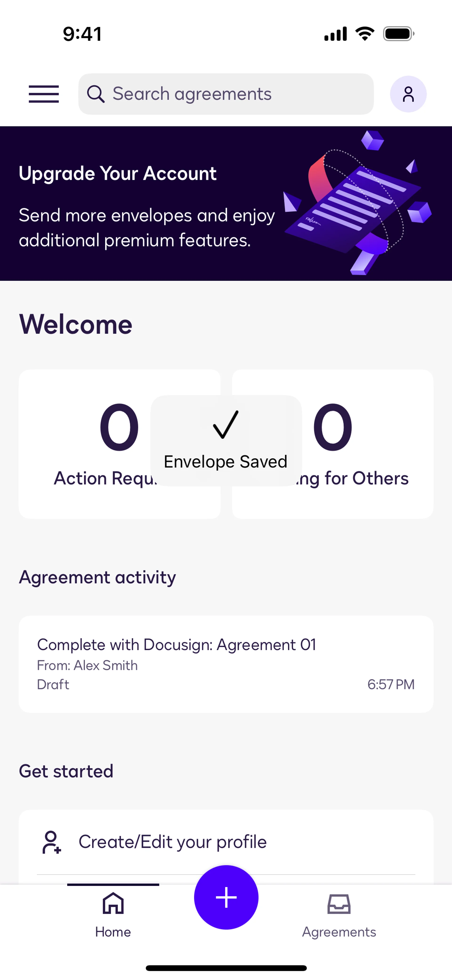Tap the purple plus create button
This screenshot has height=980, width=452.
(226, 897)
